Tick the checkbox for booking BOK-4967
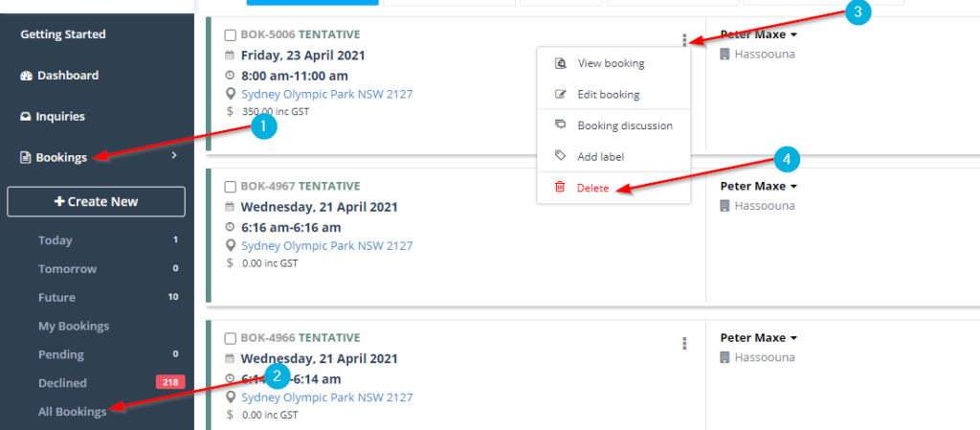The height and width of the screenshot is (430, 980). point(230,186)
